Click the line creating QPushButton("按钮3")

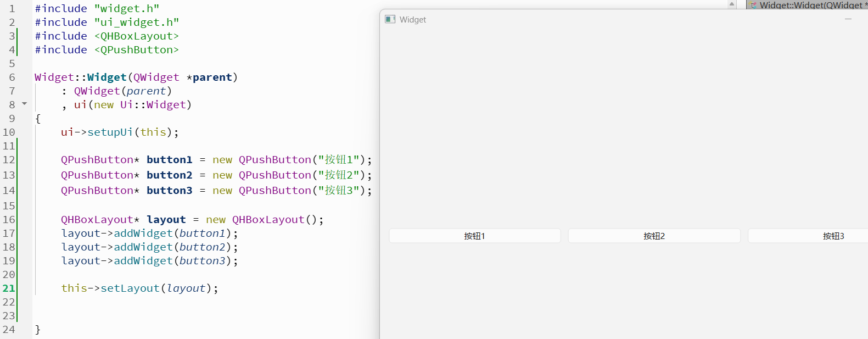[x=216, y=190]
